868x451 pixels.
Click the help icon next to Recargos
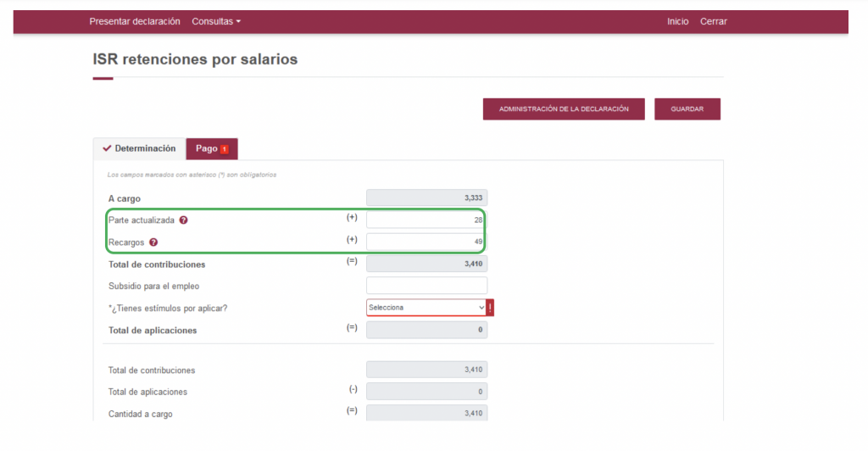pos(153,242)
